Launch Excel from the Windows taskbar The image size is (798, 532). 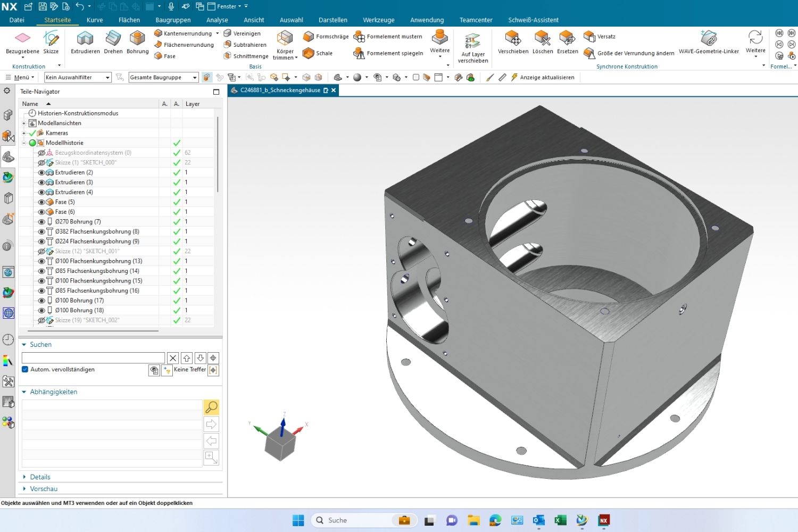tap(560, 520)
